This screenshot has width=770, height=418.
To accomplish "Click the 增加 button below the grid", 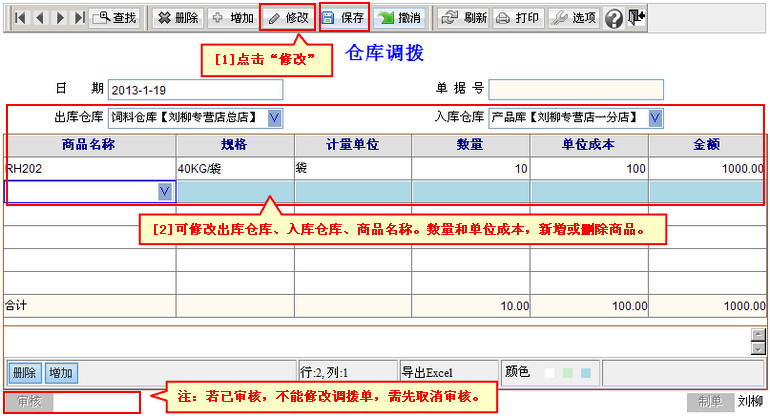I will pos(61,373).
